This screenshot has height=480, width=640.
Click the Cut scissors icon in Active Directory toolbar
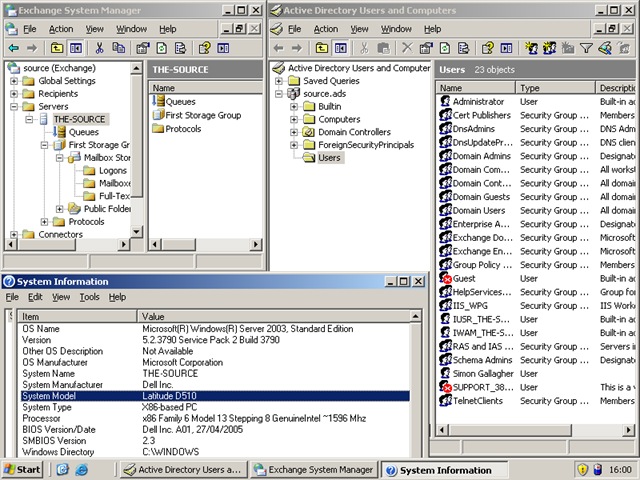coord(365,47)
